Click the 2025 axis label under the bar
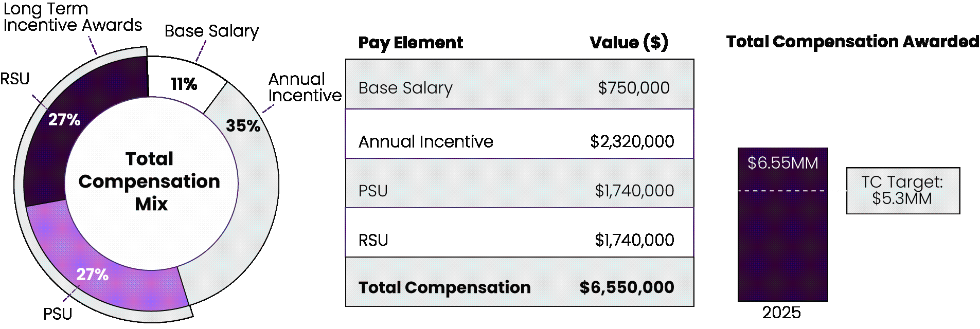The height and width of the screenshot is (329, 980). pos(781,313)
